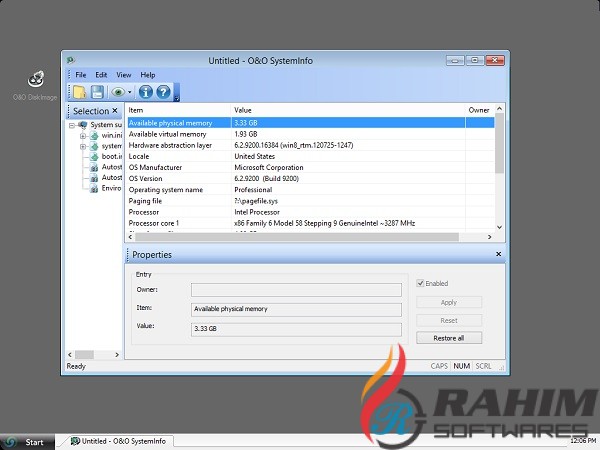Click the System summary tree node icon
The image size is (600, 450).
pos(83,125)
